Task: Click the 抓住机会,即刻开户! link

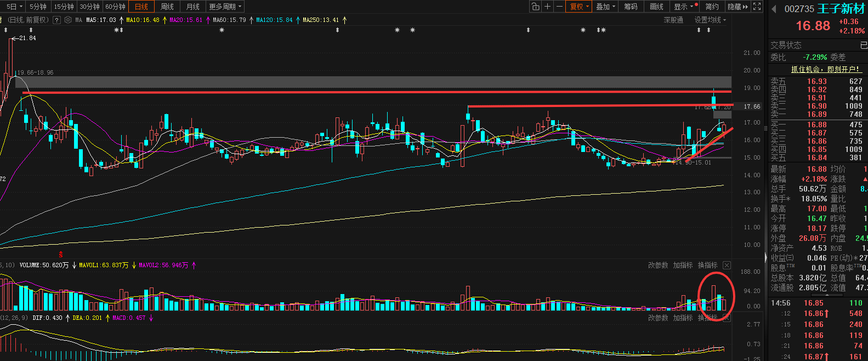Action: coord(825,69)
